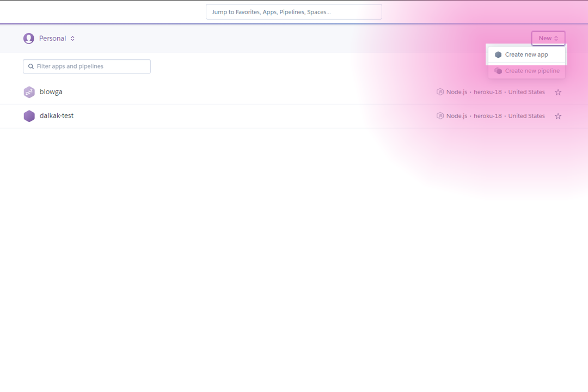Image resolution: width=588 pixels, height=392 pixels.
Task: Open the blowga app
Action: click(x=51, y=92)
